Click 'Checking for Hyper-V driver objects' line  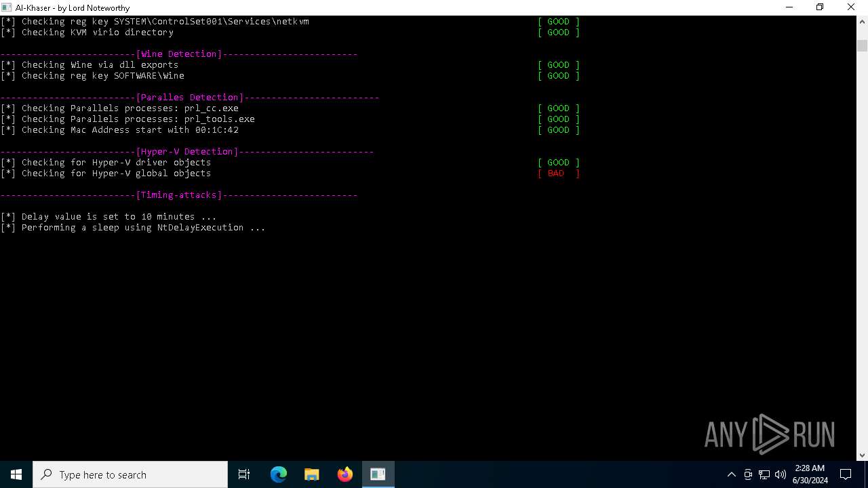click(x=106, y=162)
